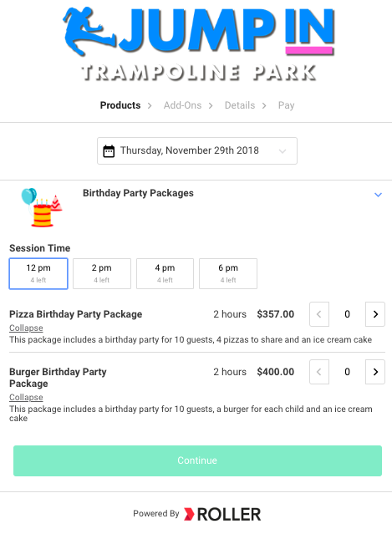Click the calendar icon in date selector

click(109, 151)
